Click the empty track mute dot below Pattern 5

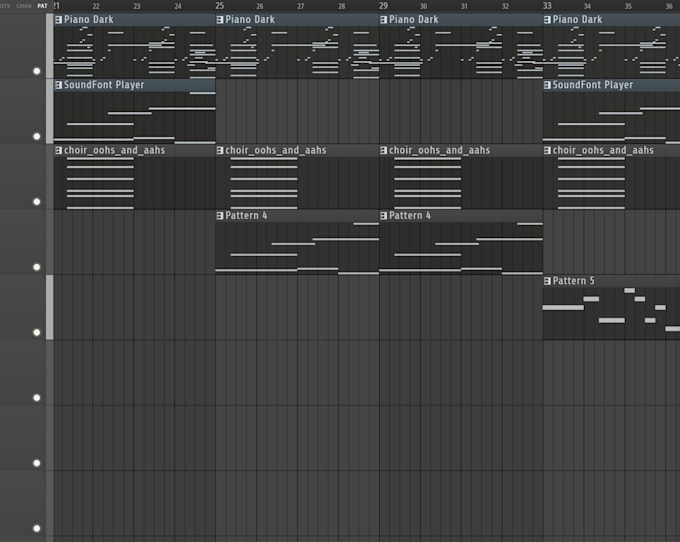pos(37,398)
